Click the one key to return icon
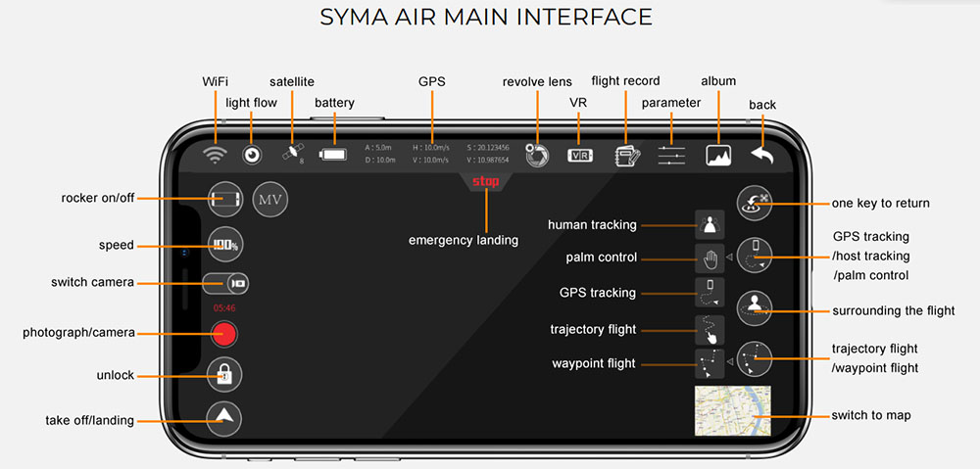This screenshot has height=469, width=980. 755,203
